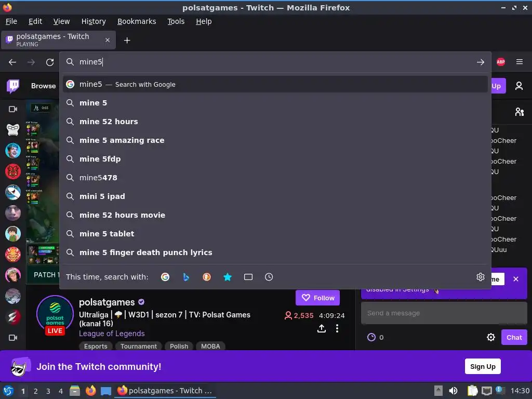Open the Twitch user account icon

coord(519,86)
